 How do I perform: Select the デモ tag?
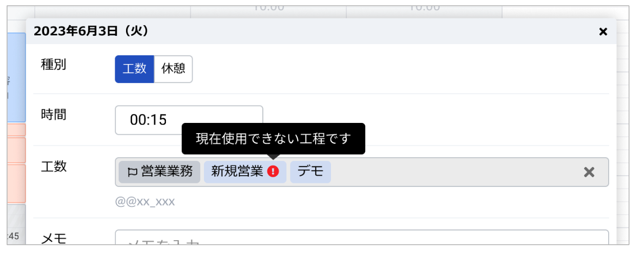click(x=310, y=172)
